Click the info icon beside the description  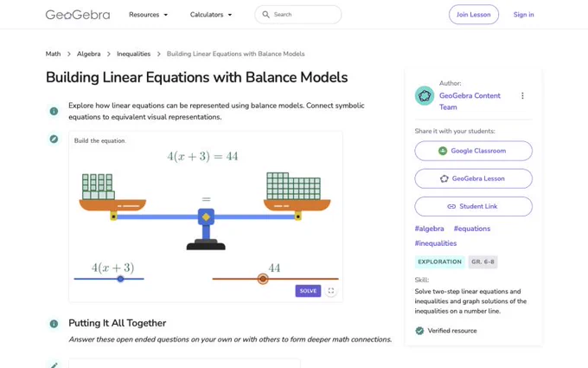pos(54,111)
